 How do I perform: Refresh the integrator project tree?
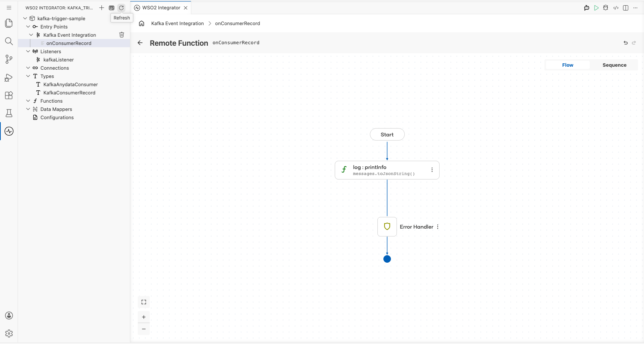pos(121,7)
